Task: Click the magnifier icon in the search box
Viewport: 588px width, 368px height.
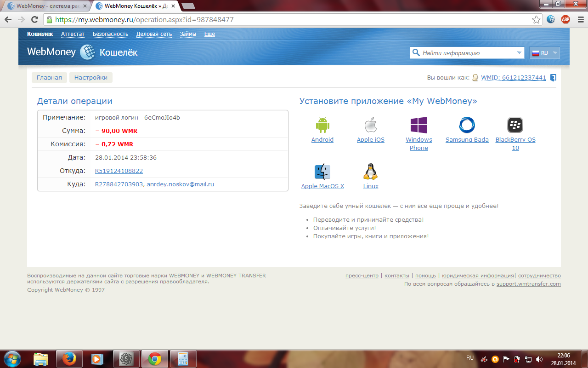Action: (416, 53)
